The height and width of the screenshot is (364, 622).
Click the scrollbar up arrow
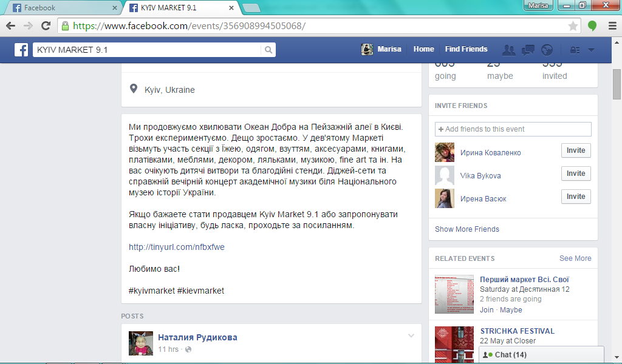(x=617, y=42)
